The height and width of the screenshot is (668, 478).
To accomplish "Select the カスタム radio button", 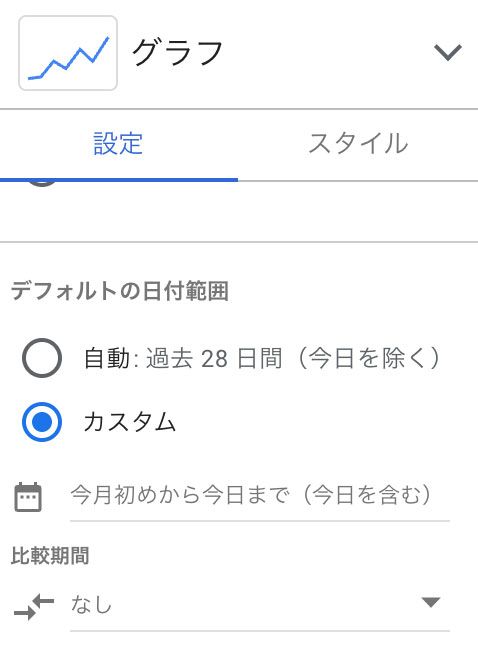I will point(42,422).
